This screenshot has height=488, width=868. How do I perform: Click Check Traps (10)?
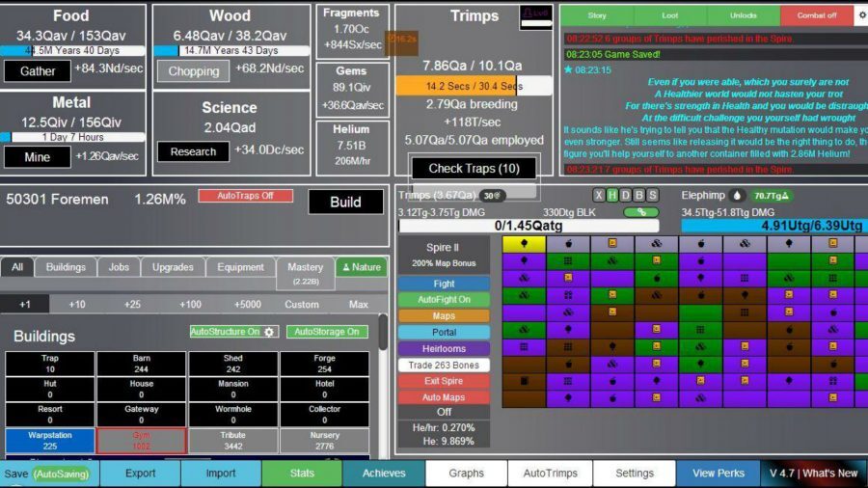pos(474,168)
